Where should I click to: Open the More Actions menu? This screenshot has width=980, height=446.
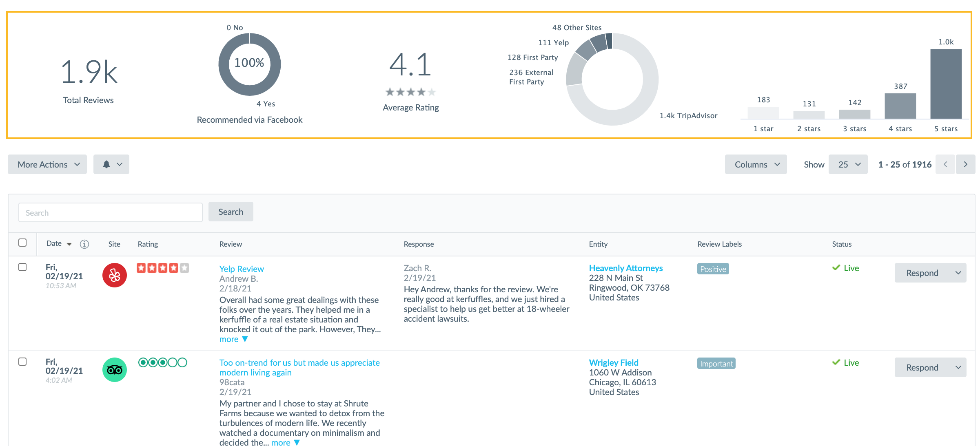pyautogui.click(x=48, y=164)
